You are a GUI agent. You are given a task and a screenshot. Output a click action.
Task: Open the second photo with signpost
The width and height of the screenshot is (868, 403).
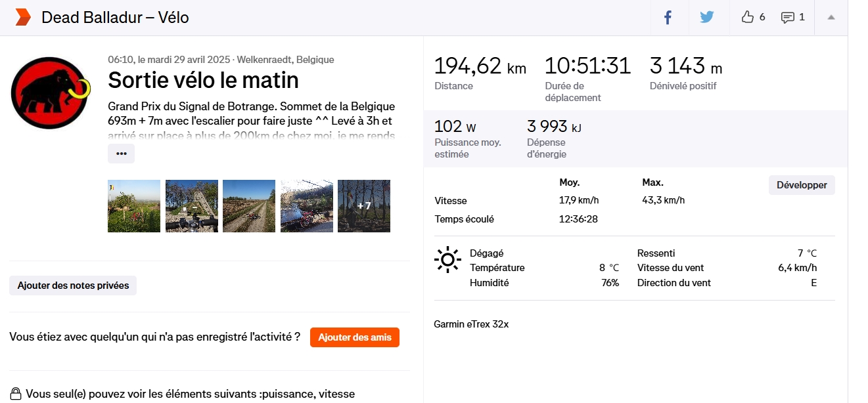pyautogui.click(x=191, y=206)
